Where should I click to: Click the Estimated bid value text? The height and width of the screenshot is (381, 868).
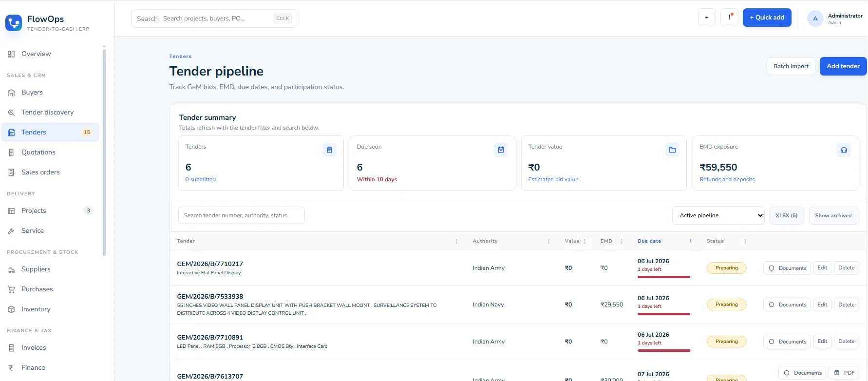[553, 179]
